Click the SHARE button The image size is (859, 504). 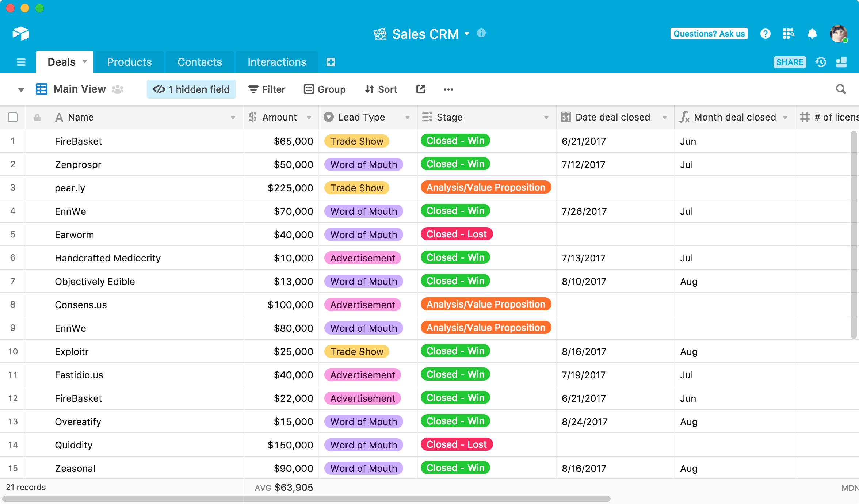(x=789, y=62)
